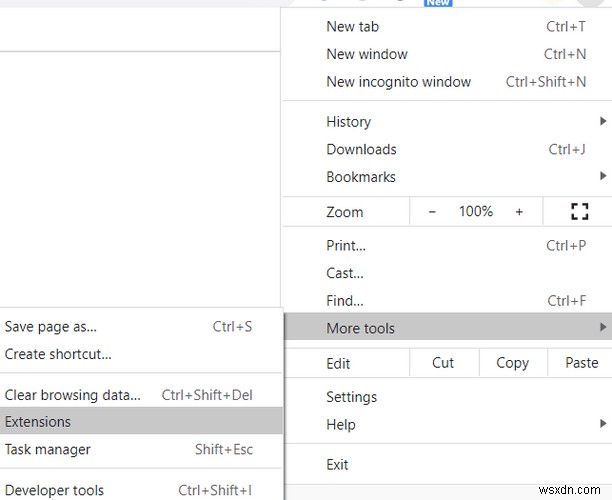The height and width of the screenshot is (500, 612).
Task: Click the zoom in plus button
Action: [519, 211]
